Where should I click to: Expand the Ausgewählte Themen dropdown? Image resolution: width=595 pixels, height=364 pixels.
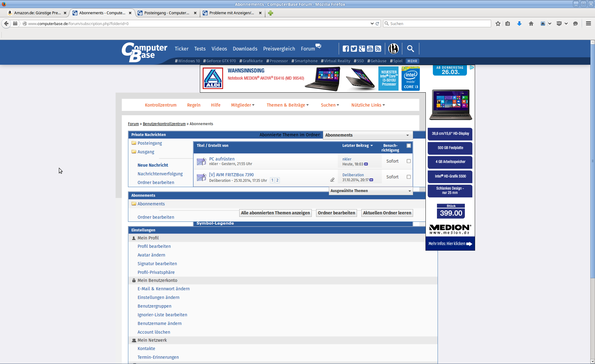click(371, 191)
